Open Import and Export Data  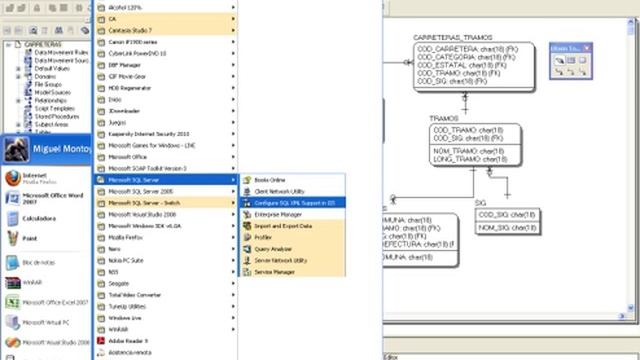pyautogui.click(x=293, y=226)
